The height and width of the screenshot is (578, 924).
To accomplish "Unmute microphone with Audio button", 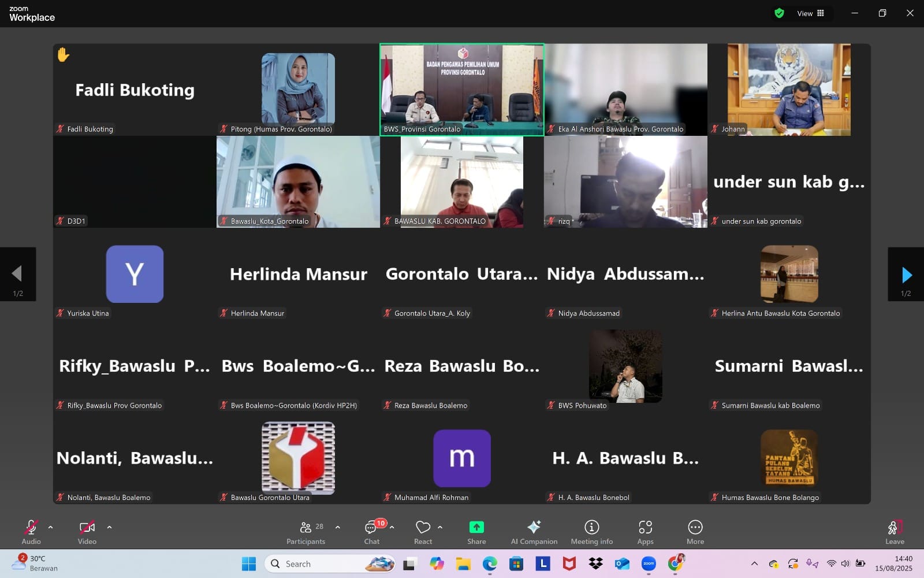I will tap(31, 532).
